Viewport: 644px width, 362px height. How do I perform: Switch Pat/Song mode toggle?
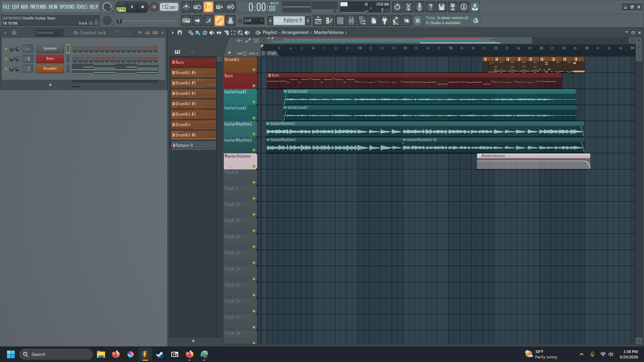121,7
